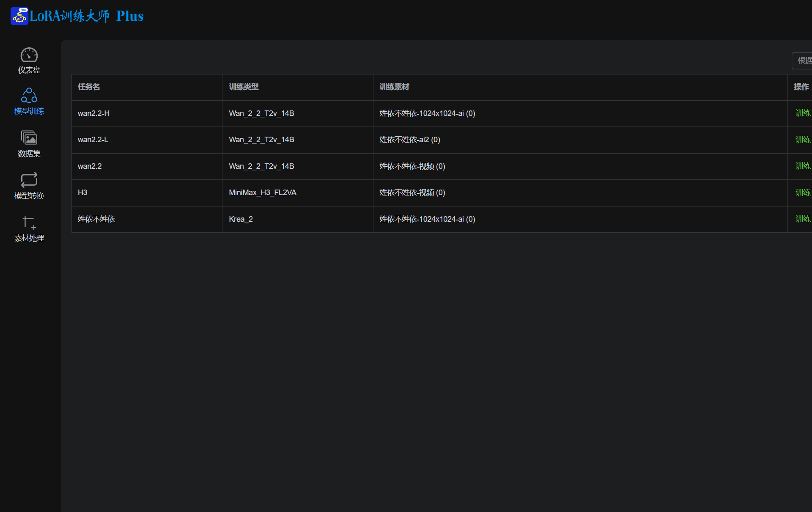Start training for the wan2.2-H task

803,113
